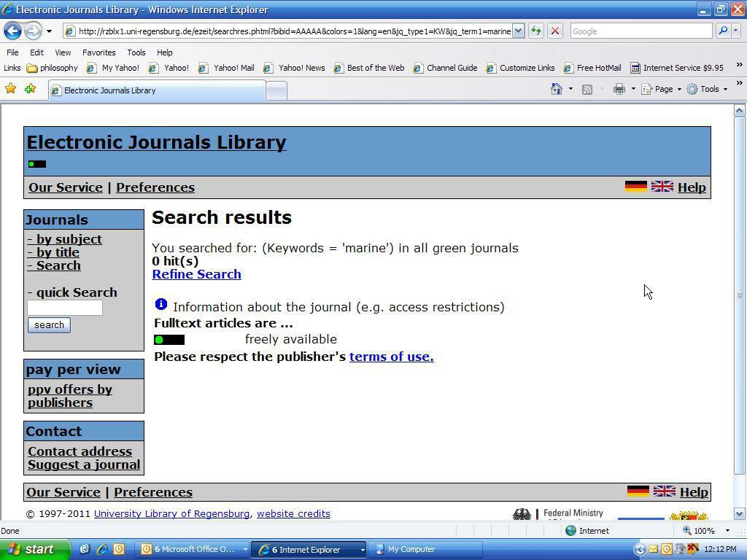Image resolution: width=747 pixels, height=560 pixels.
Task: Open the File menu
Action: (12, 52)
